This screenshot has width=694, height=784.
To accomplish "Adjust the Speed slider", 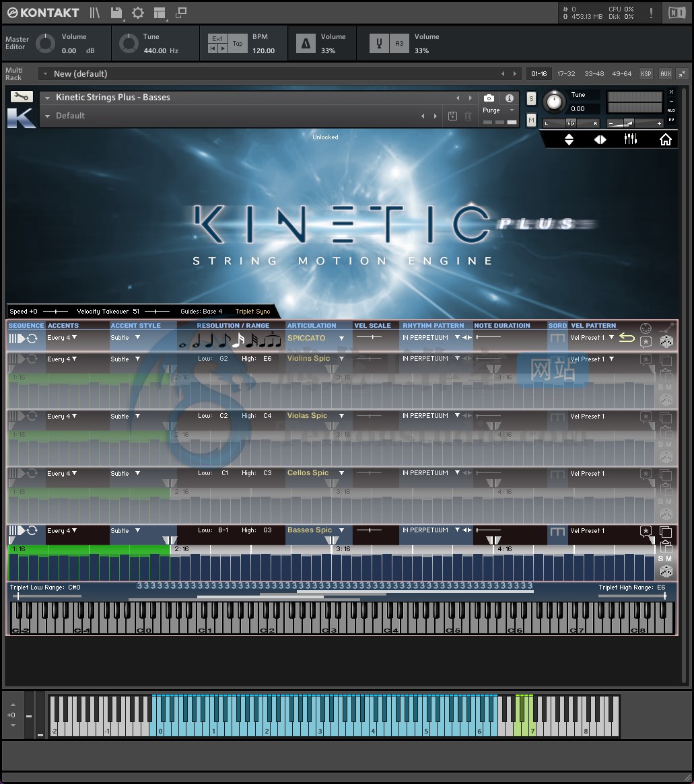I will pos(55,312).
